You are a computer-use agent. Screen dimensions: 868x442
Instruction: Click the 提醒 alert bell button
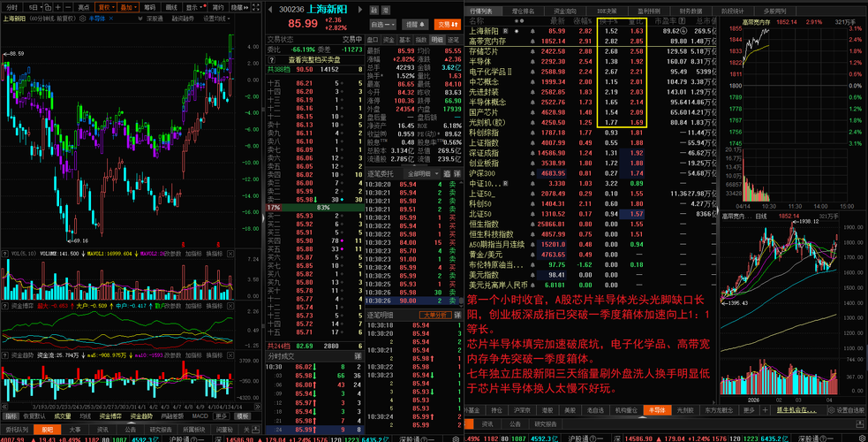[x=415, y=25]
